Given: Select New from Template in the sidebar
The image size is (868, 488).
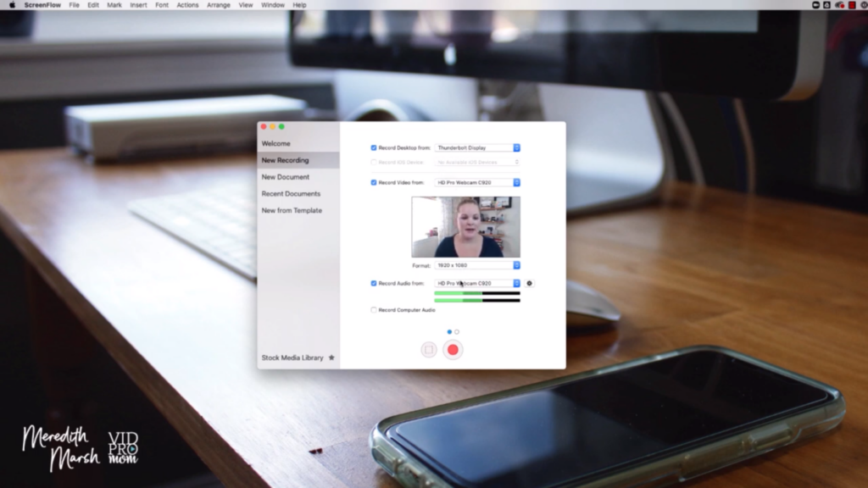Looking at the screenshot, I should coord(298,210).
